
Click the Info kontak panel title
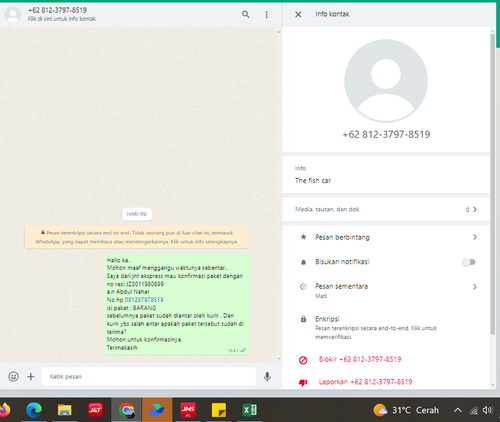(332, 14)
